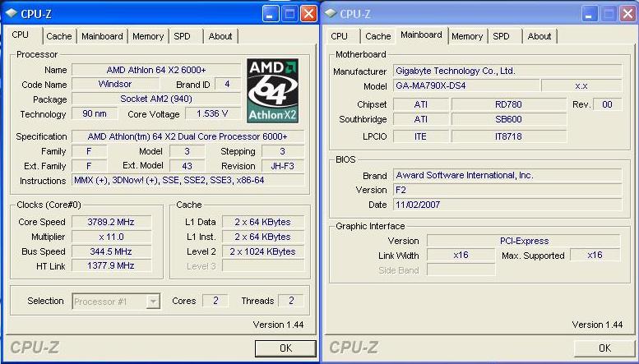Viewport: 639px width, 364px height.
Task: Open About tab in right window
Action: (539, 36)
